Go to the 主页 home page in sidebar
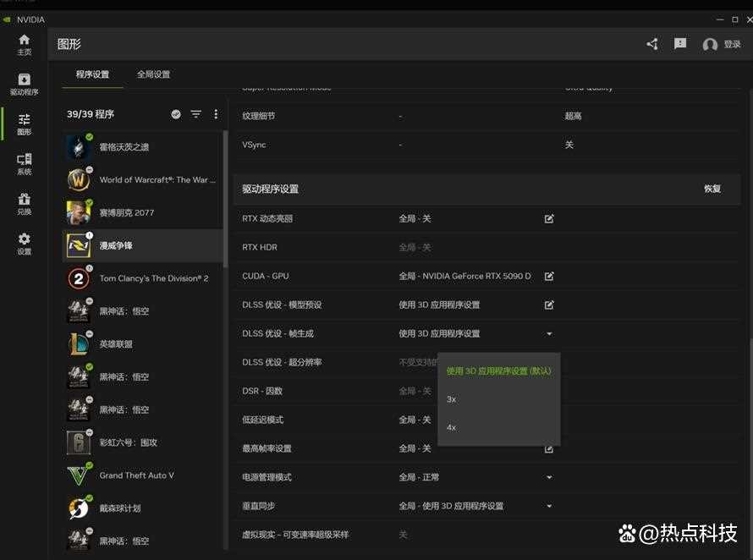 click(24, 45)
